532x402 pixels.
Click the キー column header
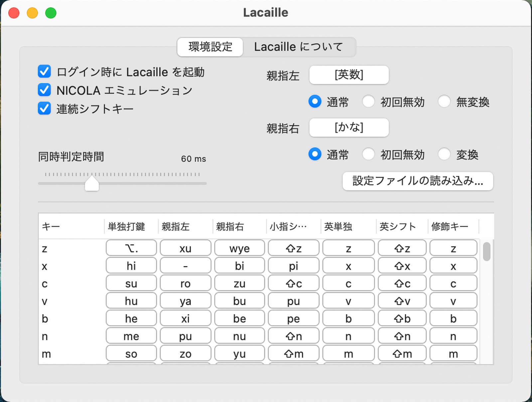(x=71, y=226)
